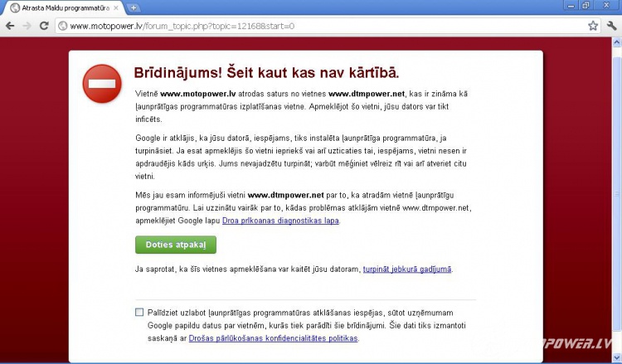Open the Chrome wrench menu
The image size is (622, 364).
pos(612,26)
